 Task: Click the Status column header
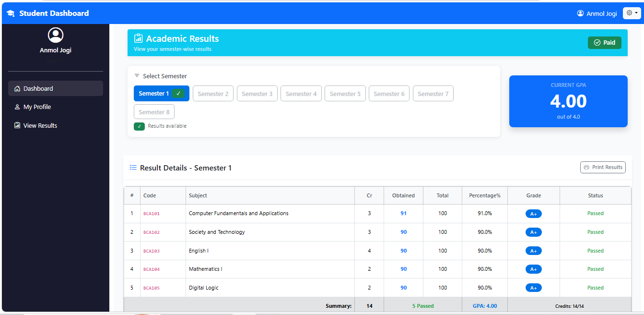(596, 195)
